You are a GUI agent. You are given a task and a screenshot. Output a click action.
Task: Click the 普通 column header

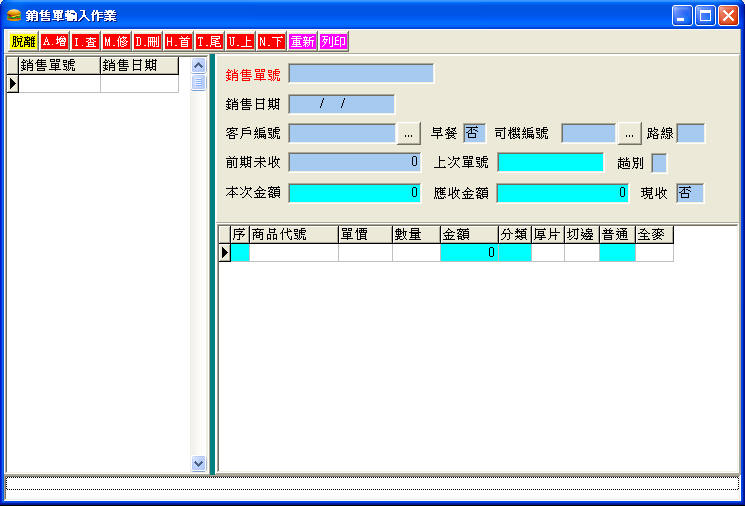click(617, 235)
